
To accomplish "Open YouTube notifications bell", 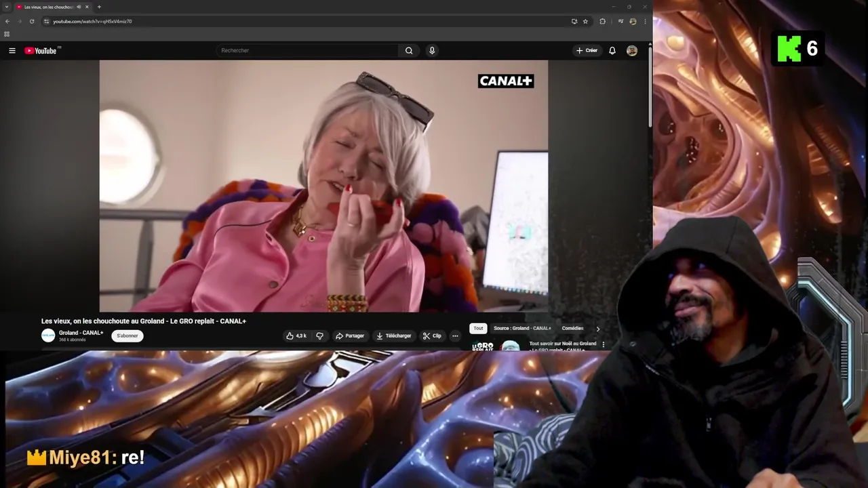I will click(612, 51).
